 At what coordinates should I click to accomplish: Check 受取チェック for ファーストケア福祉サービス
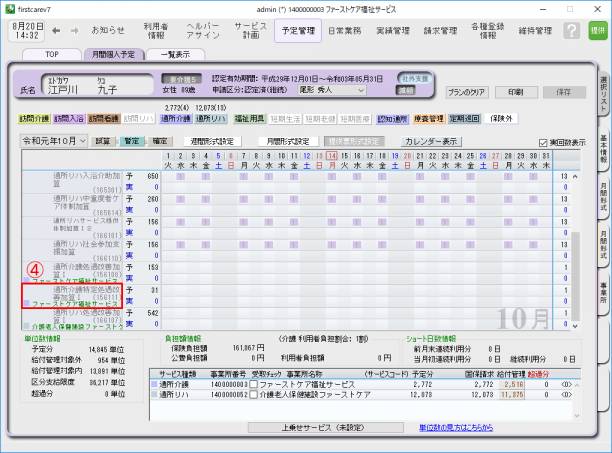click(254, 383)
